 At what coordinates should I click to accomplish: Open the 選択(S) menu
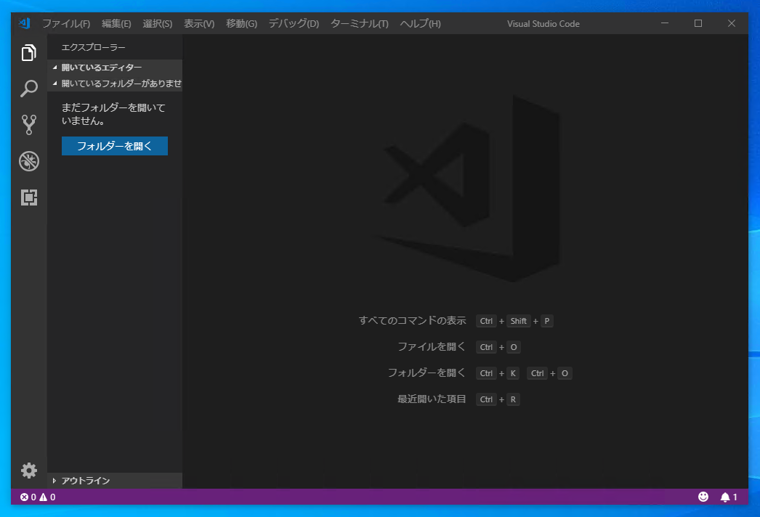157,24
